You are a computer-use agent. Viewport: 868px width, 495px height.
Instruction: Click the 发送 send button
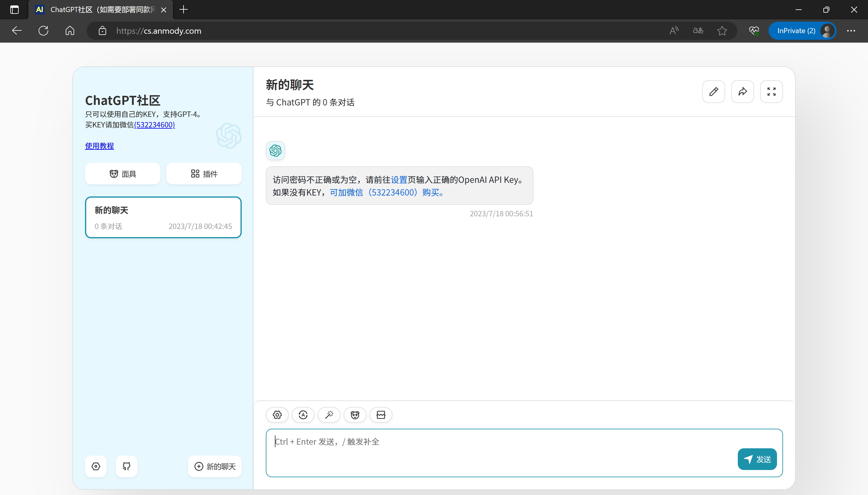tap(757, 459)
